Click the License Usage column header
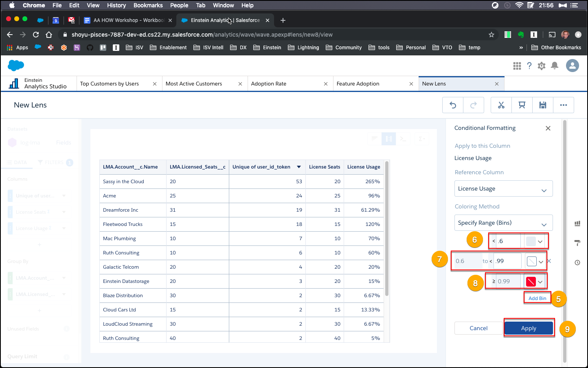 point(364,167)
